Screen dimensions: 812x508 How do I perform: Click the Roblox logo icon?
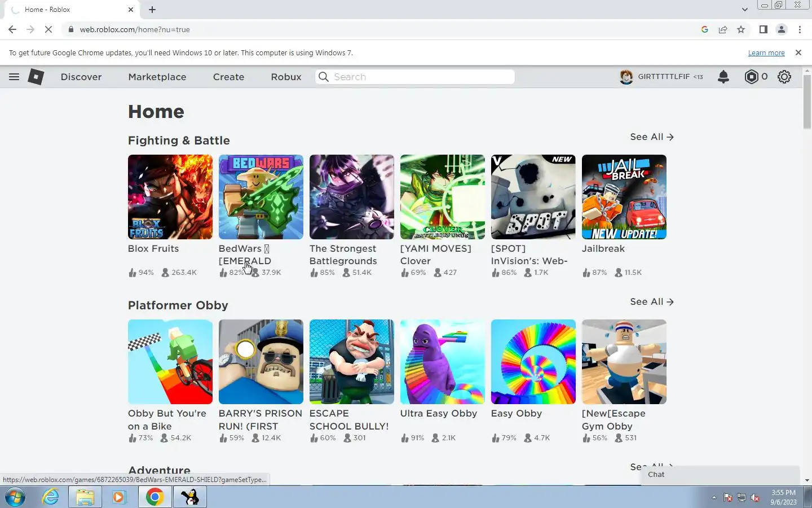pyautogui.click(x=36, y=77)
